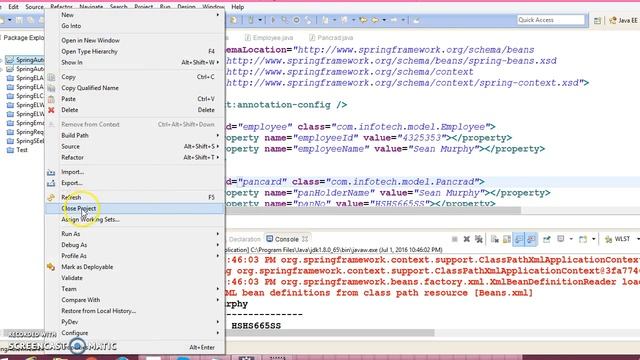Image resolution: width=640 pixels, height=360 pixels.
Task: Remove all terminated launches in console
Action: click(x=479, y=239)
